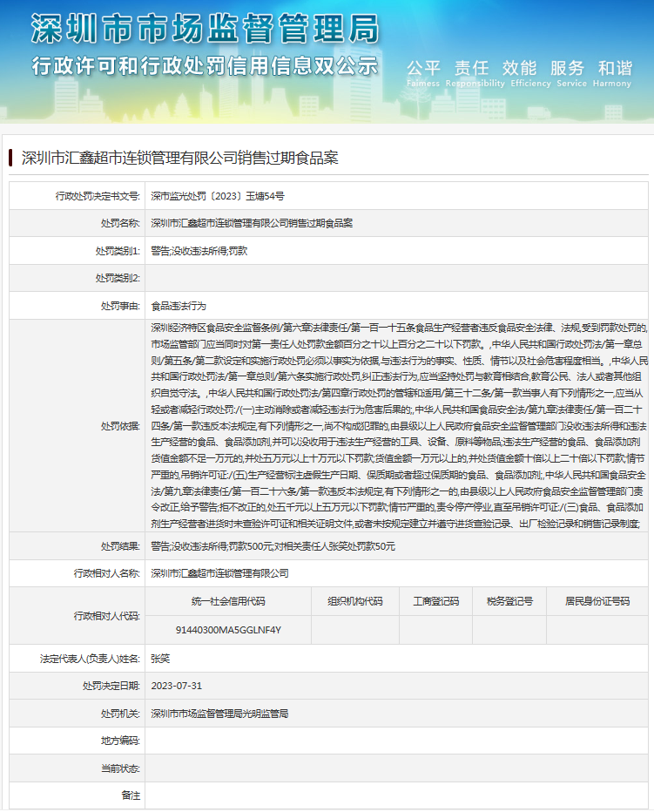The width and height of the screenshot is (654, 812).
Task: Click the 组织机构代码 column header
Action: point(355,601)
